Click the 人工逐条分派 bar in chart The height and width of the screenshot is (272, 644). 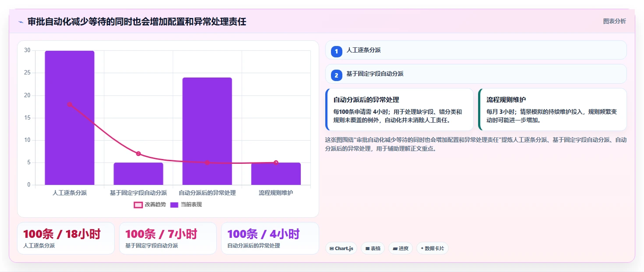coord(70,118)
